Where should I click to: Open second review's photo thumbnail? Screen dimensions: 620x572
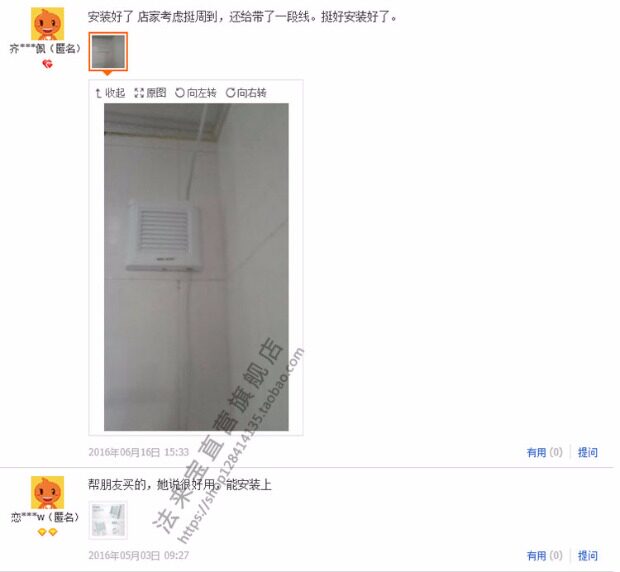click(108, 520)
